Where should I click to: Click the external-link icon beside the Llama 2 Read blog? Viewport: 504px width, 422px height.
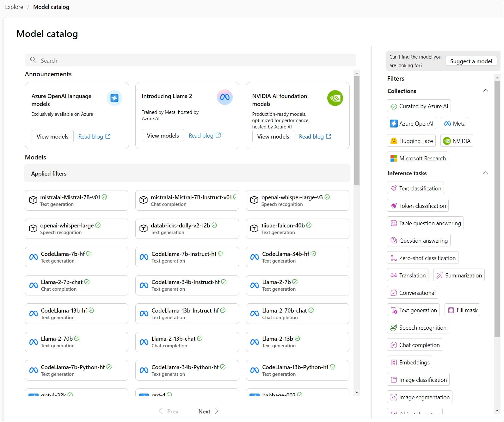click(218, 135)
